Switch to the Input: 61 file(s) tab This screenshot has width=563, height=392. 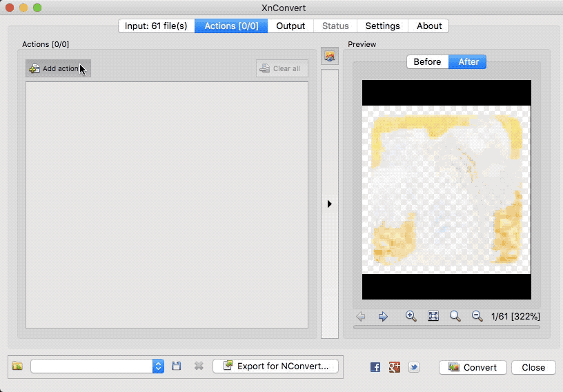pos(157,26)
